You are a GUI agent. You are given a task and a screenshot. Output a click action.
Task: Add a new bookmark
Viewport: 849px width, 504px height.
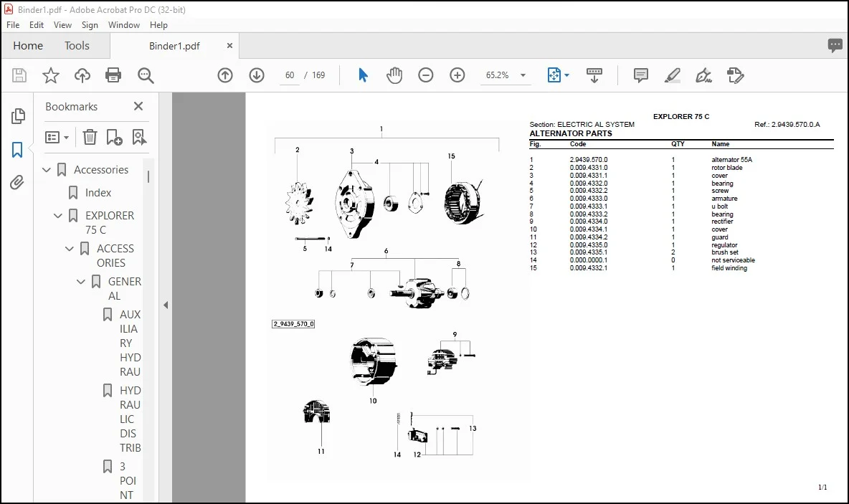coord(114,137)
